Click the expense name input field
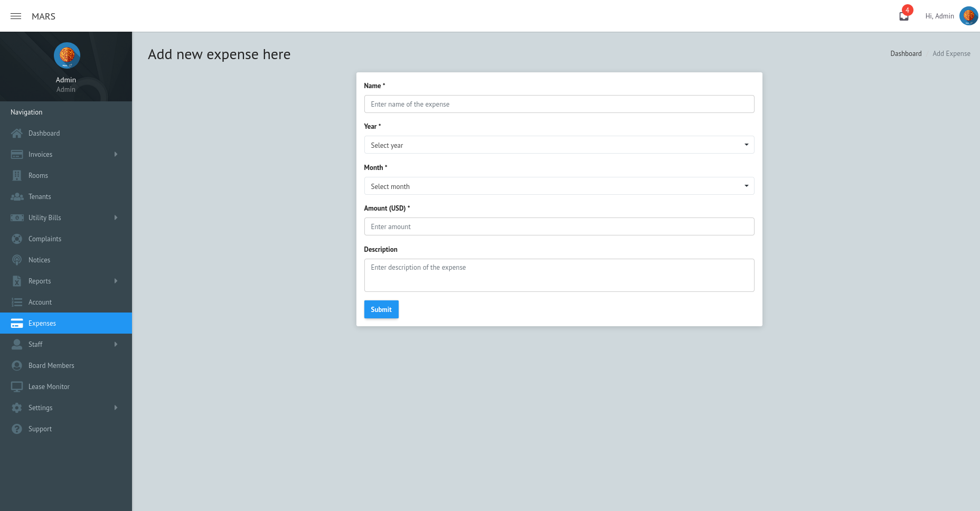This screenshot has width=980, height=511. [559, 104]
